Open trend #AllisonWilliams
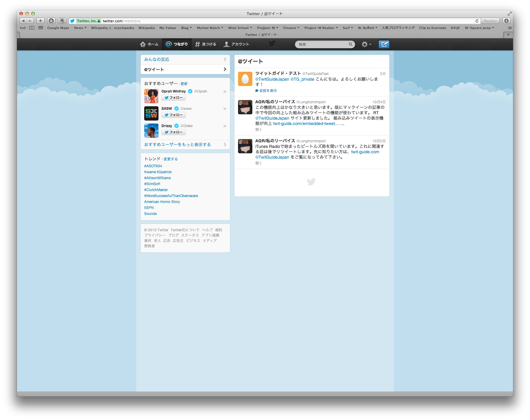The height and width of the screenshot is (420, 530). pyautogui.click(x=158, y=178)
